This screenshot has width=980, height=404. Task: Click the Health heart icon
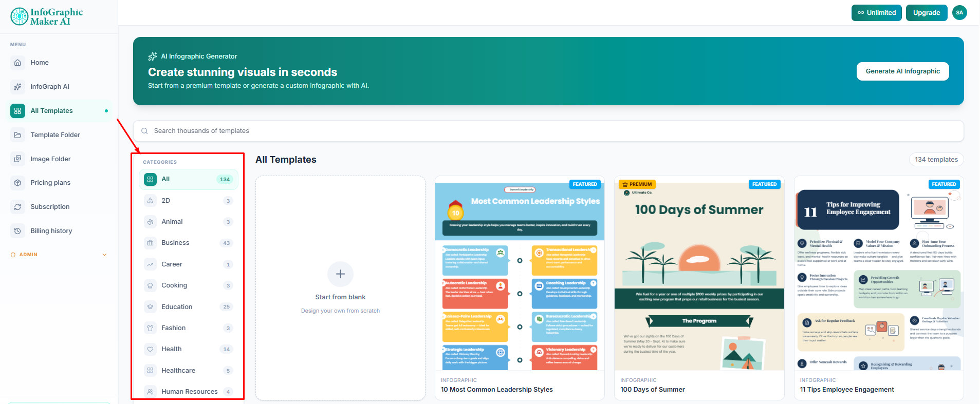pyautogui.click(x=150, y=349)
